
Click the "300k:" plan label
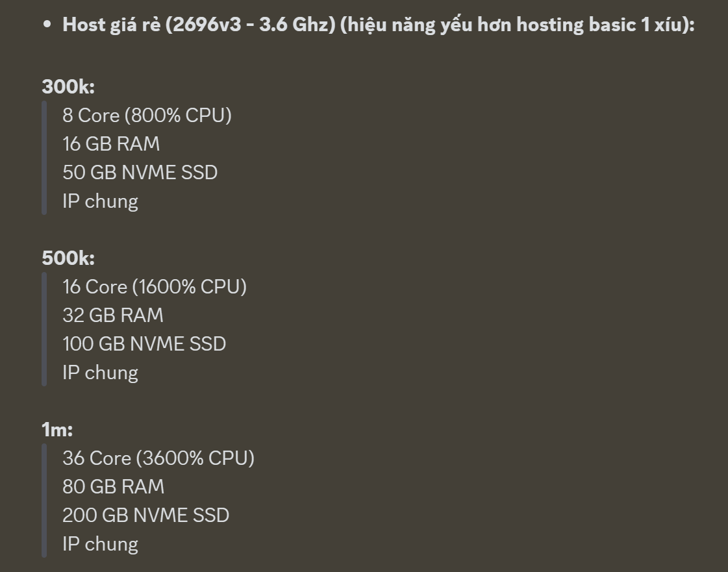(x=68, y=86)
